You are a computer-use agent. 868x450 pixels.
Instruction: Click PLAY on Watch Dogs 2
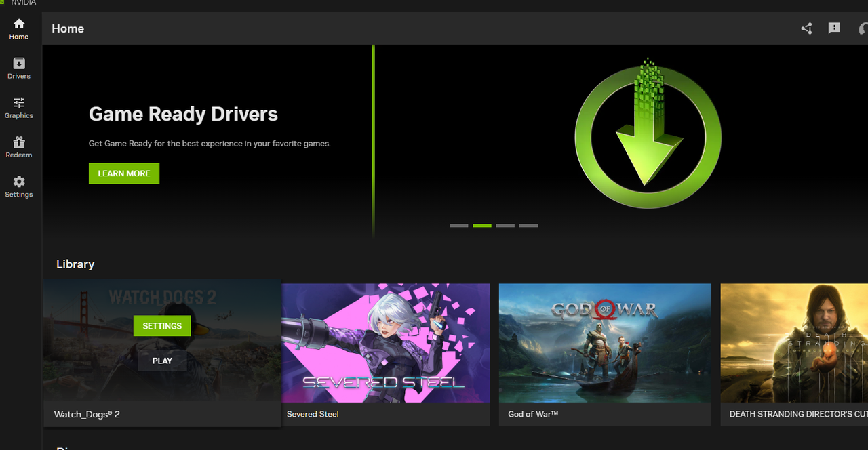click(162, 361)
